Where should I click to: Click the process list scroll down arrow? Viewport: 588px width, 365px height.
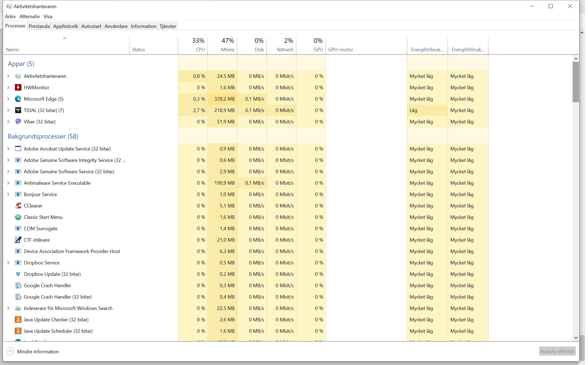click(x=576, y=338)
